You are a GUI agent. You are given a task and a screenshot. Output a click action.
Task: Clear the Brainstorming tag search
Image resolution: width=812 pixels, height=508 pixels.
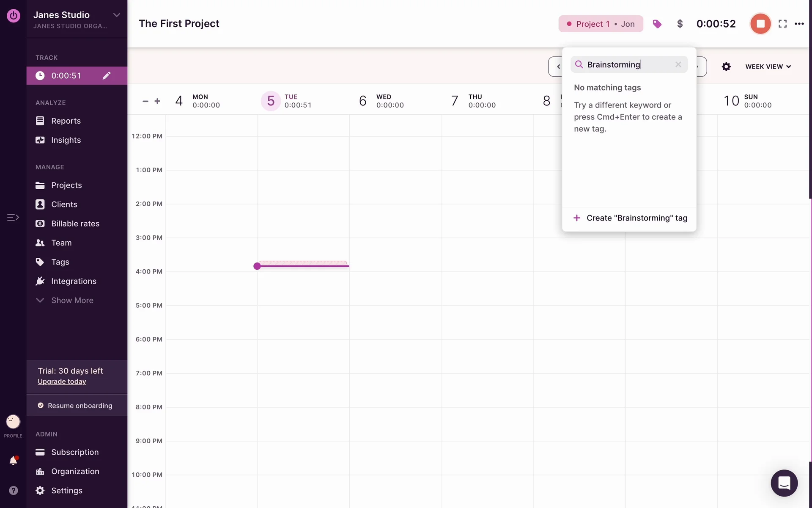click(x=678, y=64)
